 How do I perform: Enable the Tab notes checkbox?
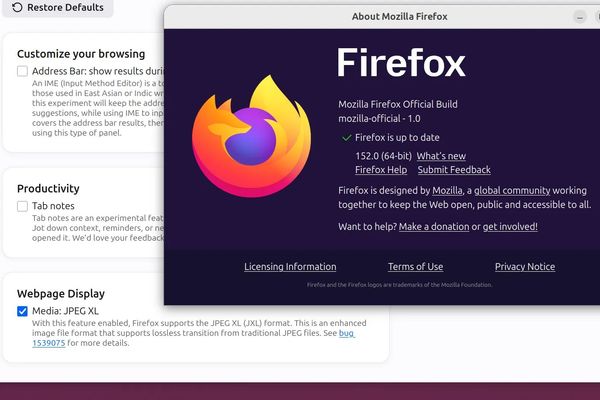[22, 206]
